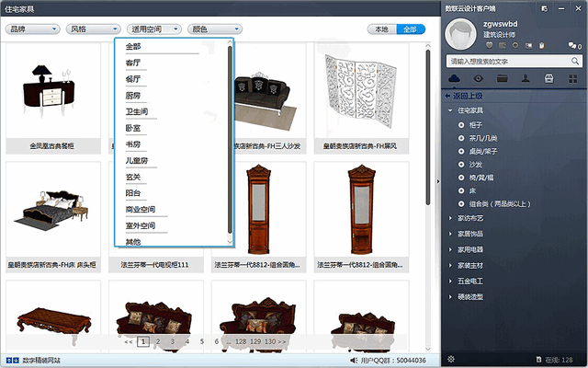Open the store icon tab in the side panel

pos(549,78)
